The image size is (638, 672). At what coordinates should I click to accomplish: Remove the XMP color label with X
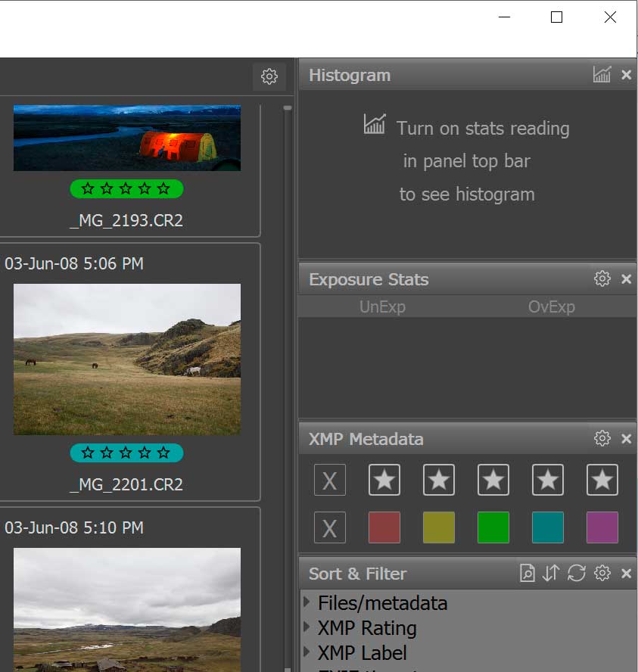click(330, 528)
